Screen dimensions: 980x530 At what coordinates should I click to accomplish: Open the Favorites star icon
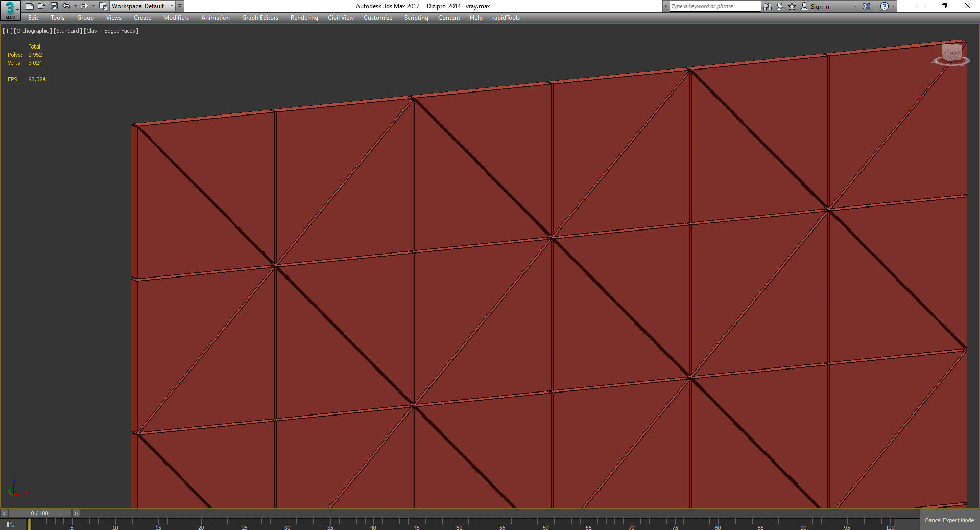point(792,6)
